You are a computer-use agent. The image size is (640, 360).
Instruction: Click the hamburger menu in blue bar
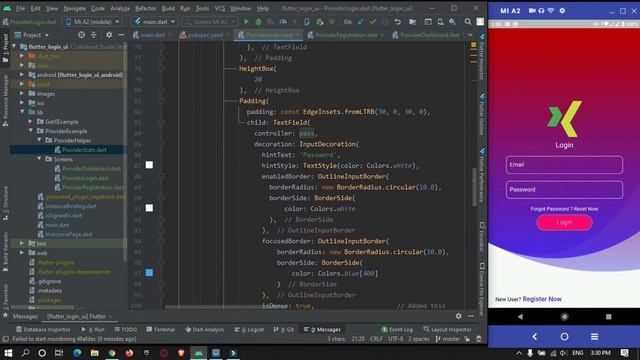click(x=594, y=337)
